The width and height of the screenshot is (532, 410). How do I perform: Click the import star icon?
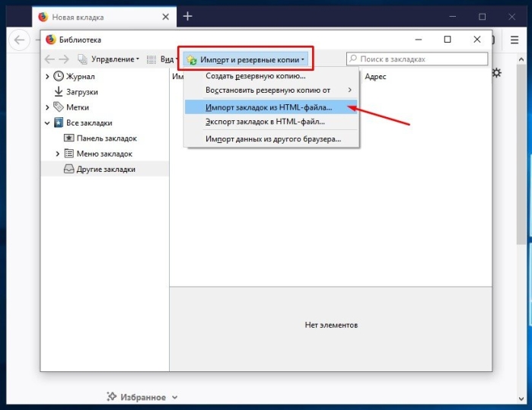tap(192, 60)
